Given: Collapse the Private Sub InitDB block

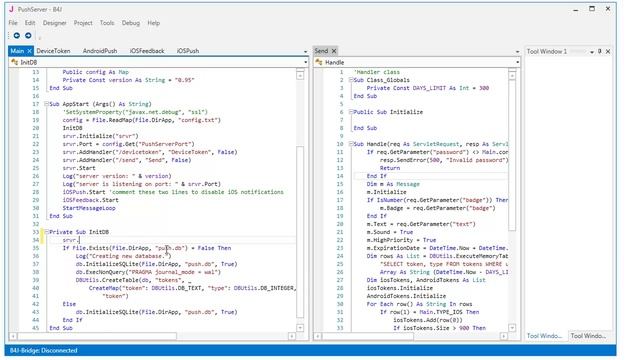Looking at the screenshot, I should [46, 232].
